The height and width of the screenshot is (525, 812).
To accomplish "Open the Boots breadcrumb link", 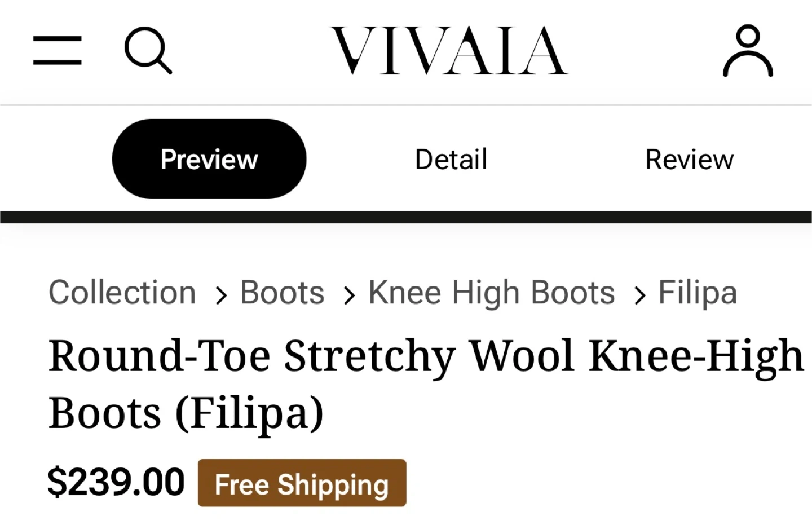I will [282, 293].
